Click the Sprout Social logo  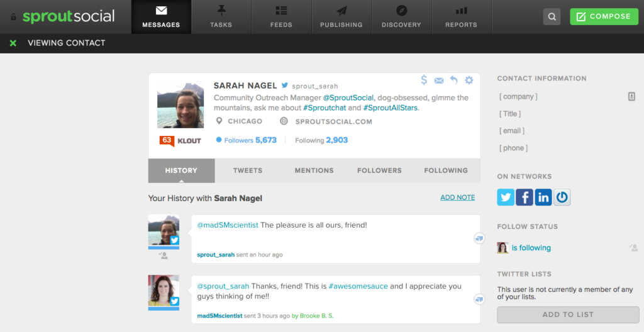69,16
